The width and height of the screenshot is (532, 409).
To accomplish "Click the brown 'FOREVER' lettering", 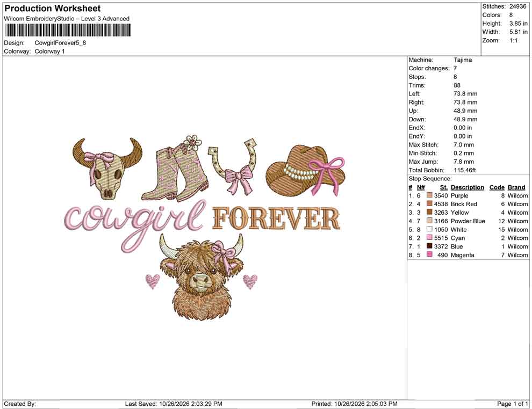I will (276, 219).
